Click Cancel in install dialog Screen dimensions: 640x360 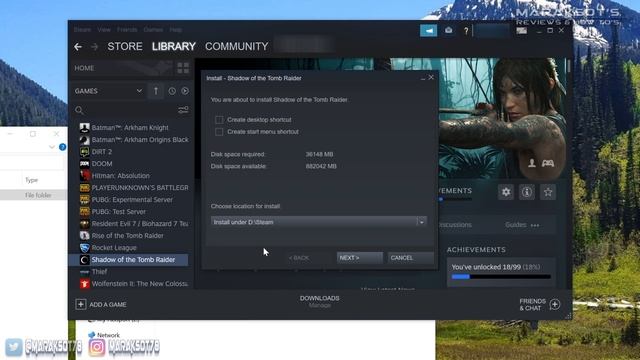(411, 258)
